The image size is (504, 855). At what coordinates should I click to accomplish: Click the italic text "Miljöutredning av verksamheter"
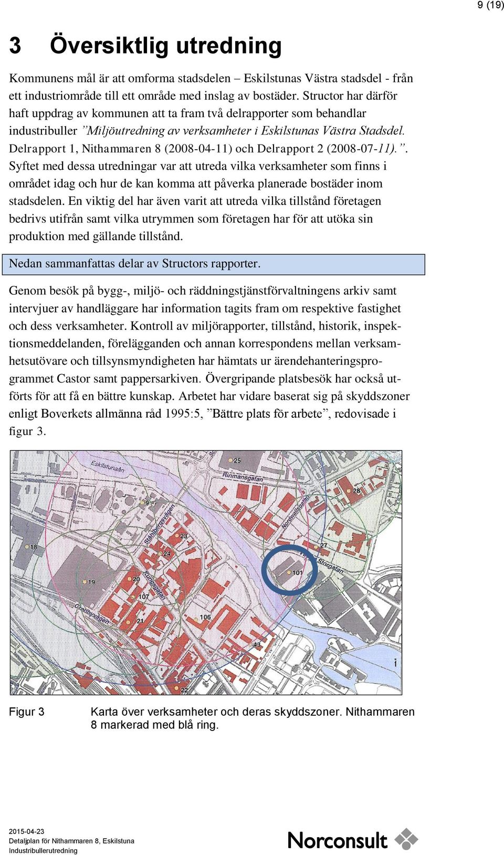(169, 131)
